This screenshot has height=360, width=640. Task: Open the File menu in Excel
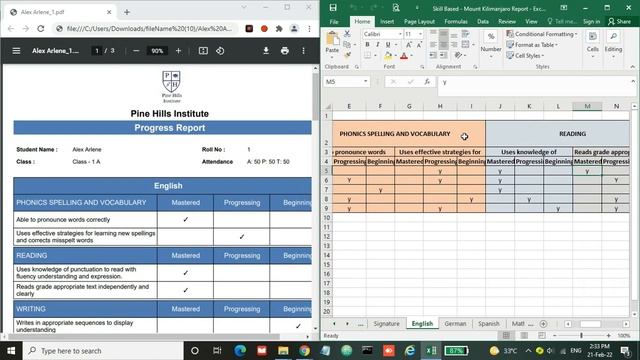point(334,21)
